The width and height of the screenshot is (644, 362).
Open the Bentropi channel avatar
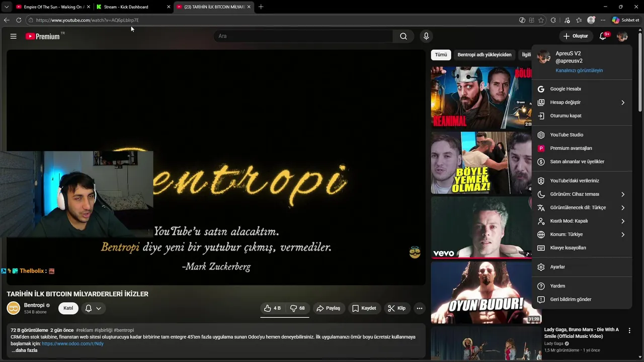click(x=14, y=308)
